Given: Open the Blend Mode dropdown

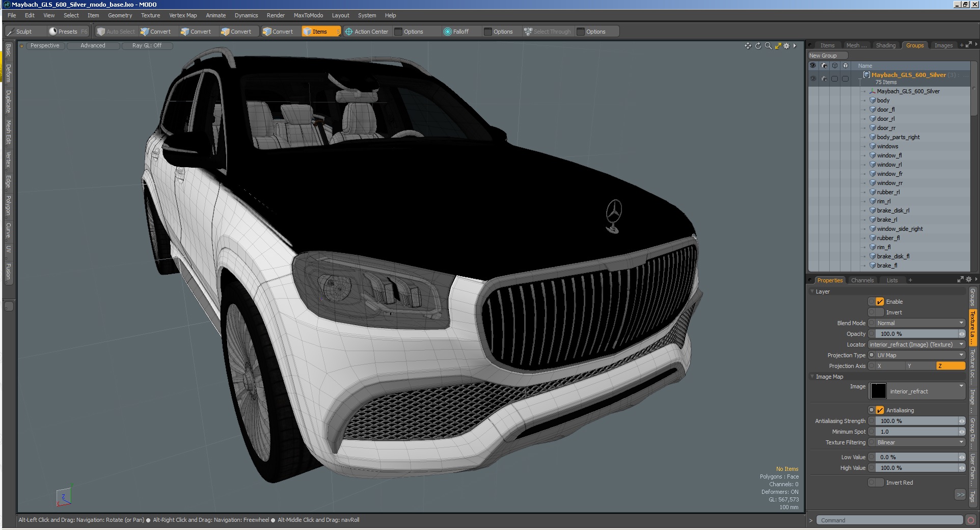Looking at the screenshot, I should (920, 323).
